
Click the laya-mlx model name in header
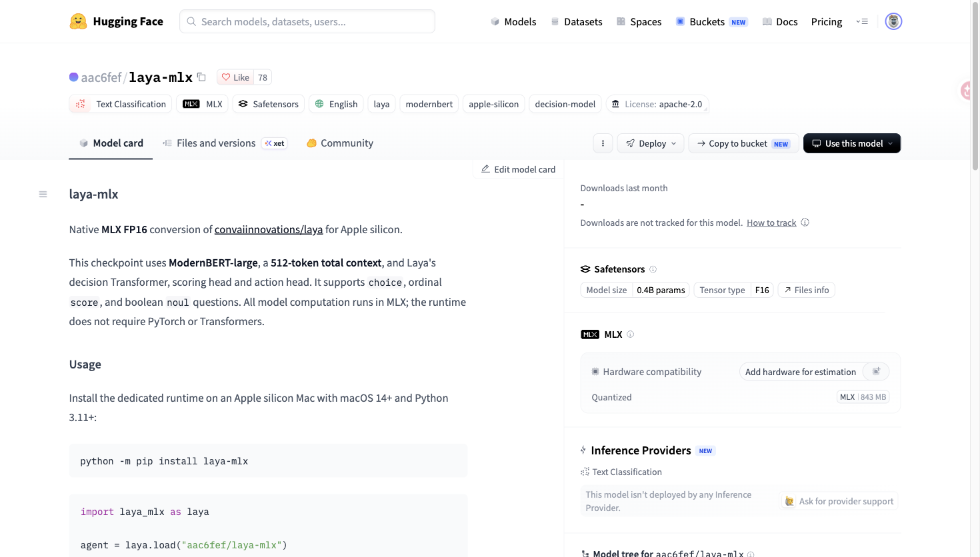tap(161, 77)
